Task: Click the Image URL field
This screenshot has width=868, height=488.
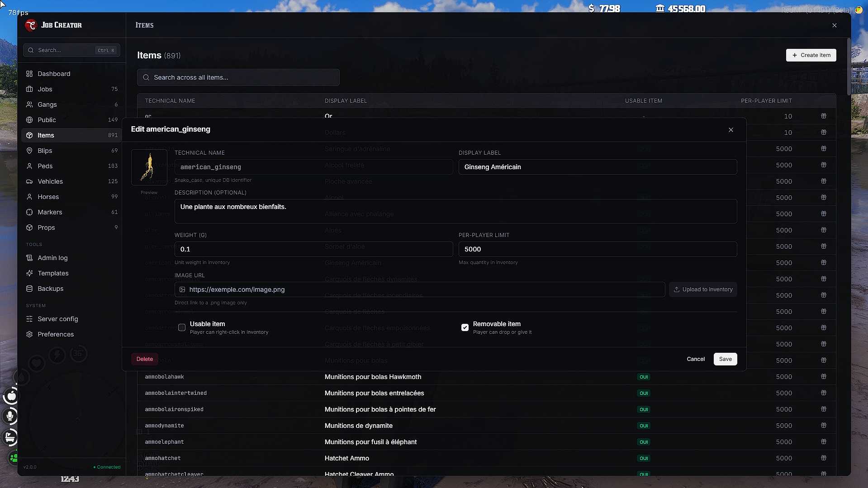Action: 420,289
